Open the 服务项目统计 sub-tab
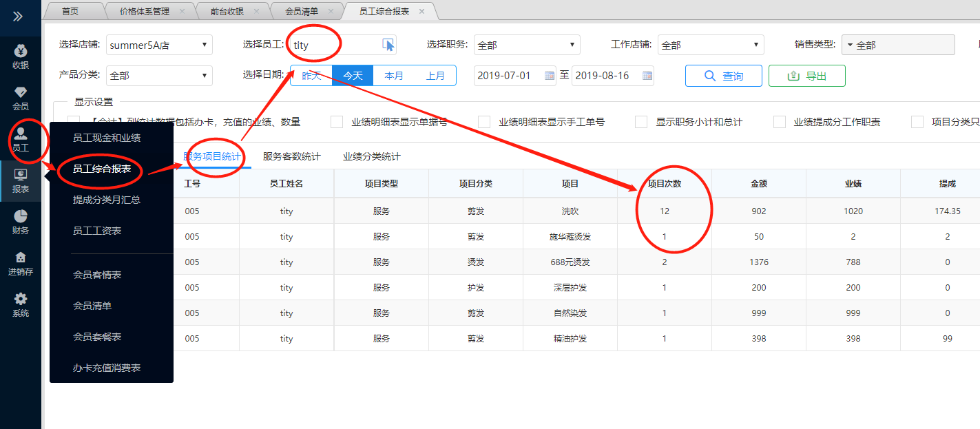The width and height of the screenshot is (980, 429). click(x=212, y=157)
